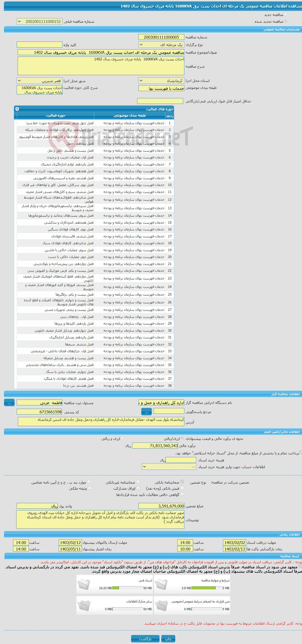The height and width of the screenshot is (644, 302).
Task: Click the شماره مناقصه field
Action: tap(161, 37)
